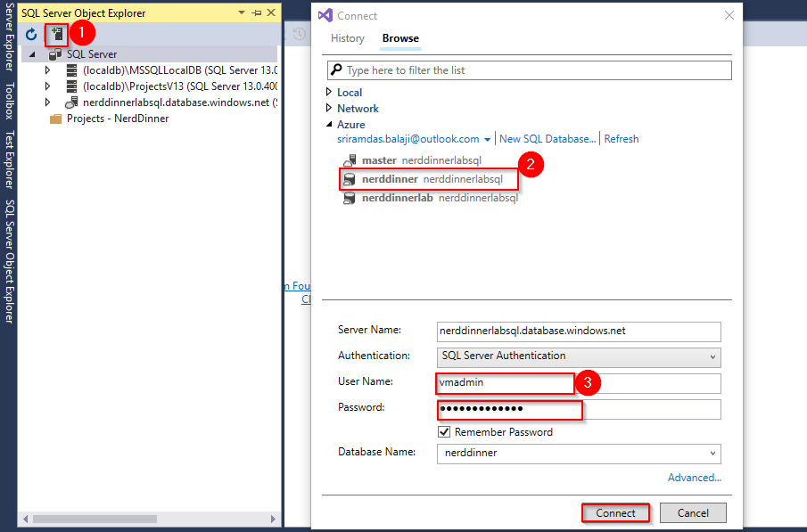Viewport: 807px width, 532px height.
Task: Open the Toolbox side tab
Action: pos(9,101)
